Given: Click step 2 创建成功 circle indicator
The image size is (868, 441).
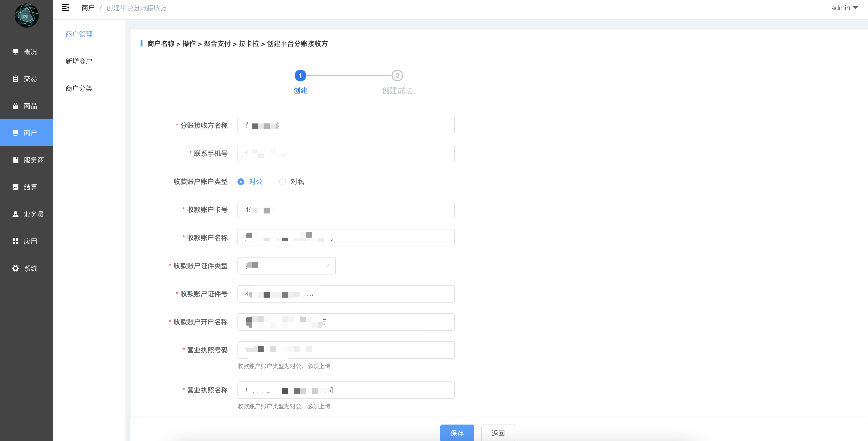Looking at the screenshot, I should point(397,76).
